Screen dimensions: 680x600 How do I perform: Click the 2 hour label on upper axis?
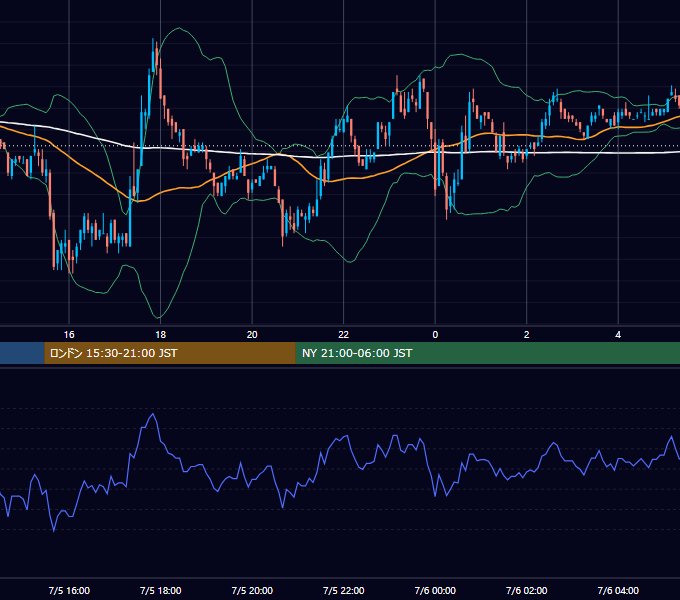click(526, 335)
